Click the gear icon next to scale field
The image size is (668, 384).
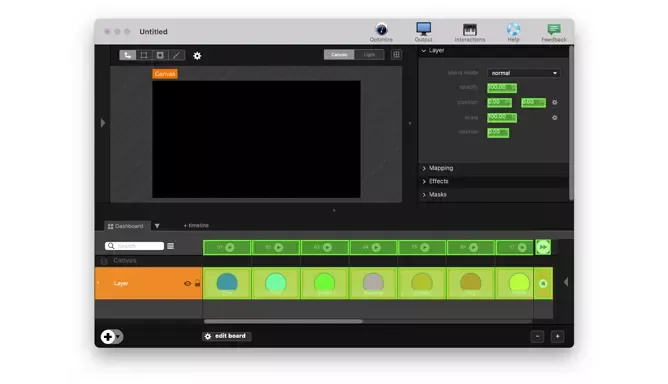(x=555, y=118)
